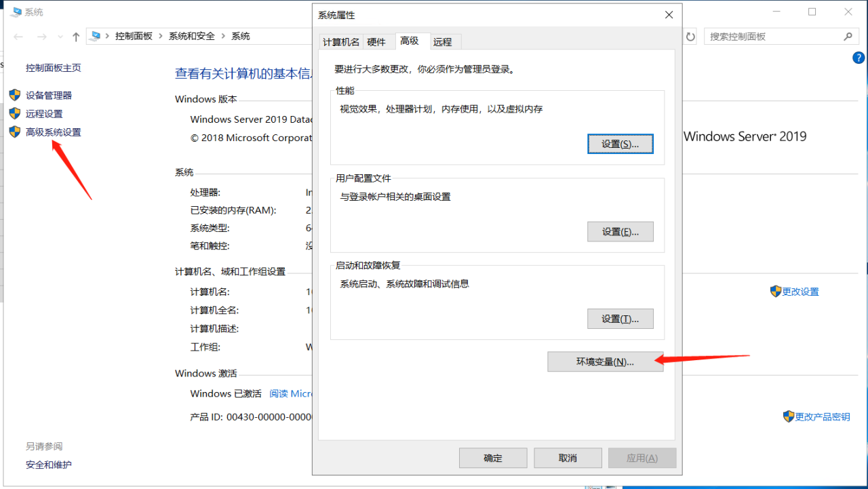Click the shield icon beside 更改设置
The height and width of the screenshot is (489, 868).
coord(776,291)
